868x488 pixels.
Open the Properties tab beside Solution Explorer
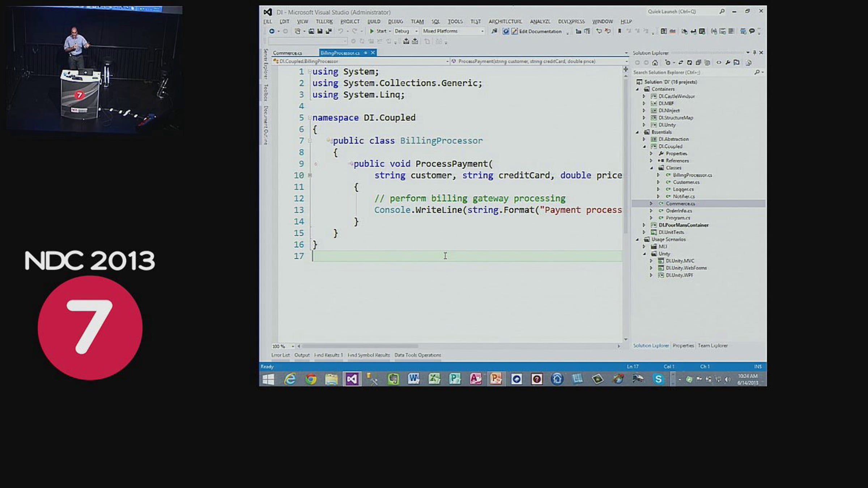(x=683, y=346)
